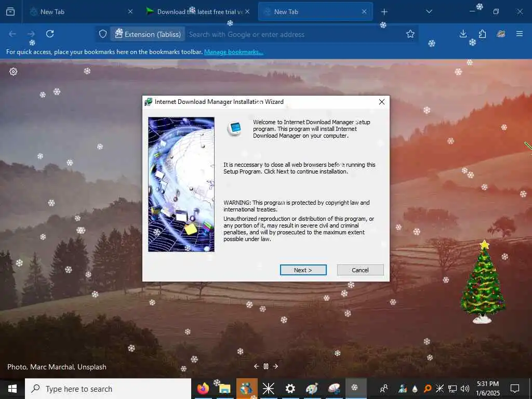Open the orange highlighted installer taskbar item

[247, 389]
